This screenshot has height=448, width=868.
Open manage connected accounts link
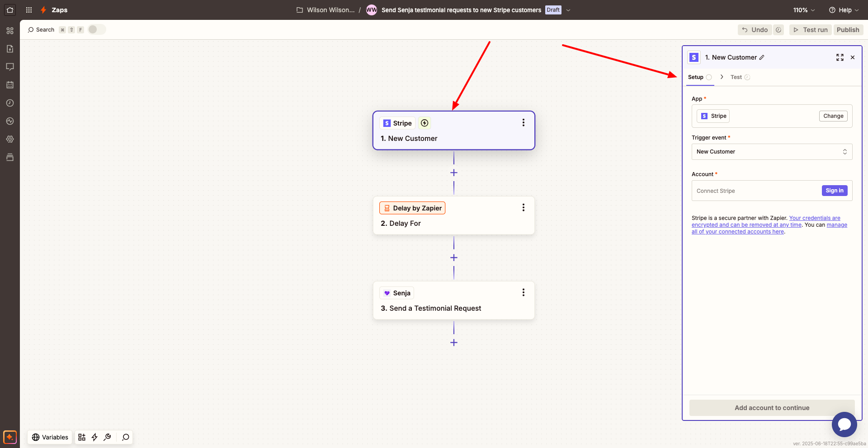pos(769,228)
